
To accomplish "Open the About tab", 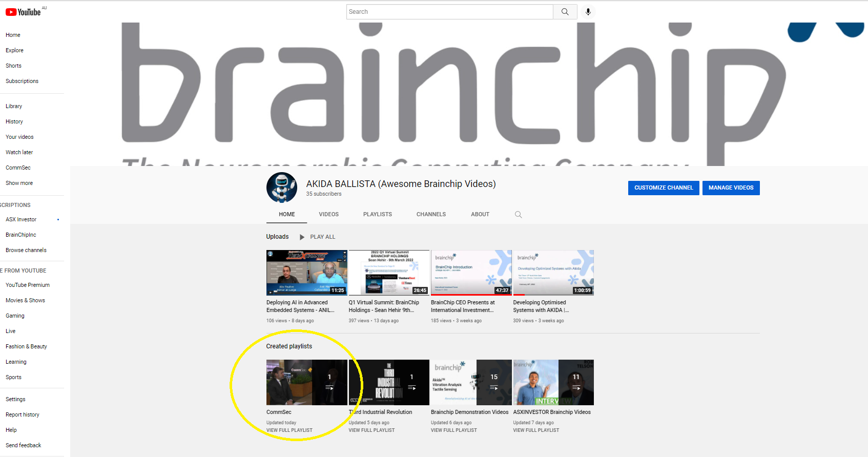I will pyautogui.click(x=480, y=214).
